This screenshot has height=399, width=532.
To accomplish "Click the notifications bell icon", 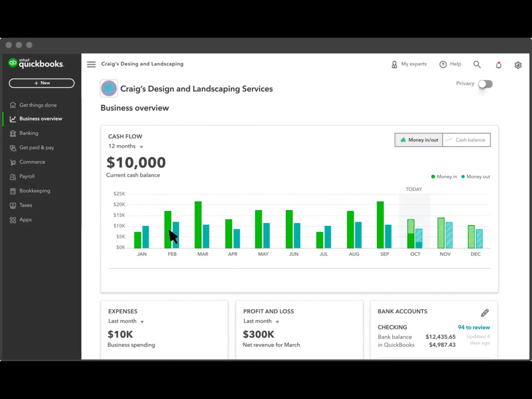I will pyautogui.click(x=498, y=64).
